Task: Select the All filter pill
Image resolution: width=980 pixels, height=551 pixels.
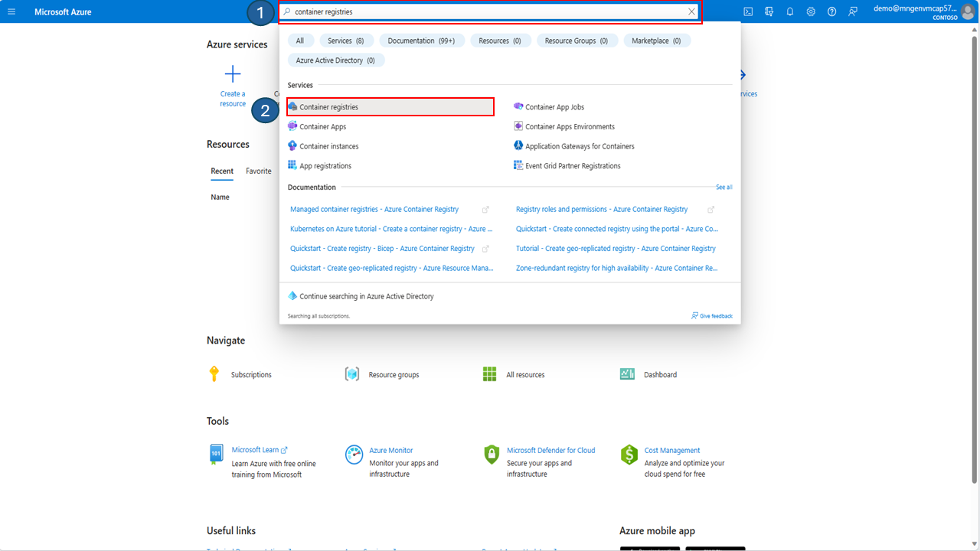Action: pos(300,41)
